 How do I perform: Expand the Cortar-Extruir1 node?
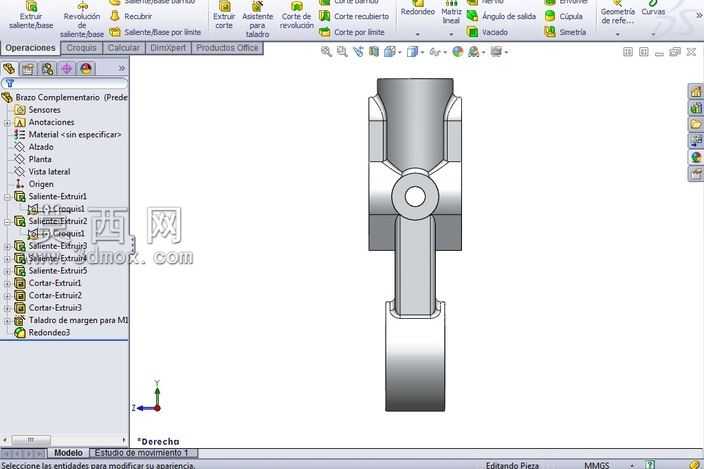[x=7, y=284]
